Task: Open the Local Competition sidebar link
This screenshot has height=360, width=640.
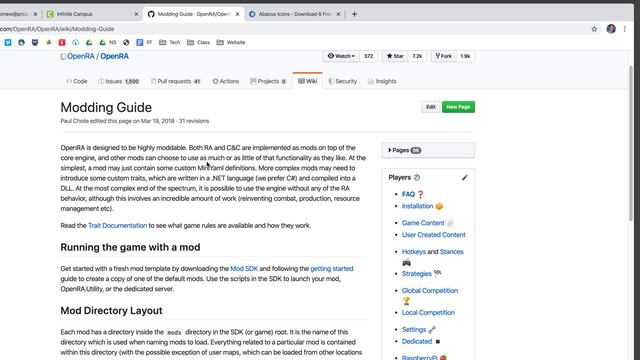Action: 428,313
